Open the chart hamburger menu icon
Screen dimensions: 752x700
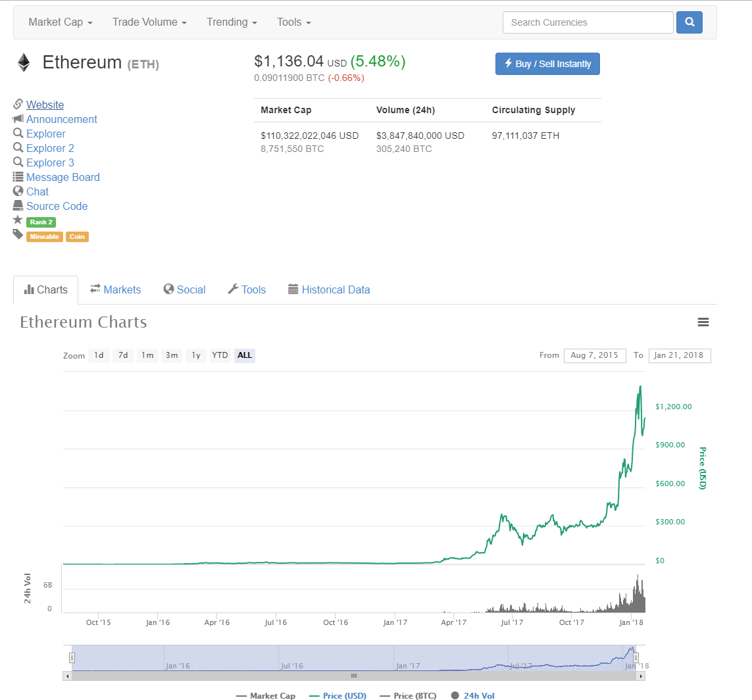tap(703, 322)
